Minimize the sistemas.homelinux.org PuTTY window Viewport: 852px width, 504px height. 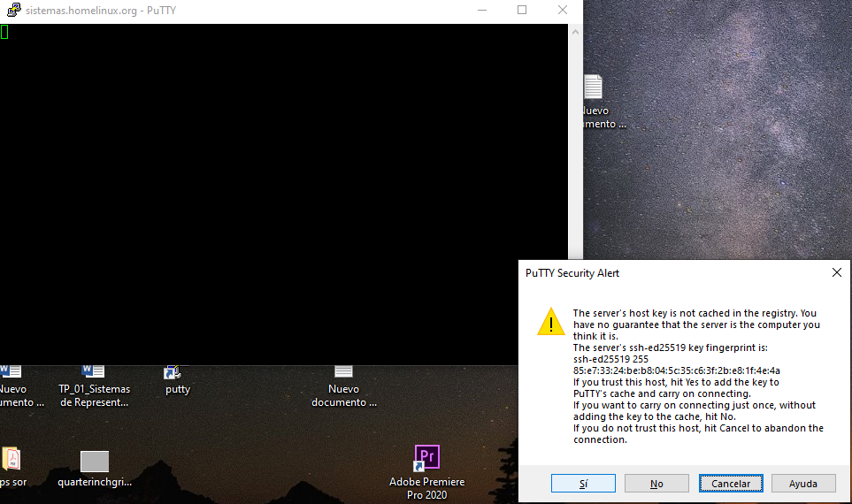(x=481, y=11)
